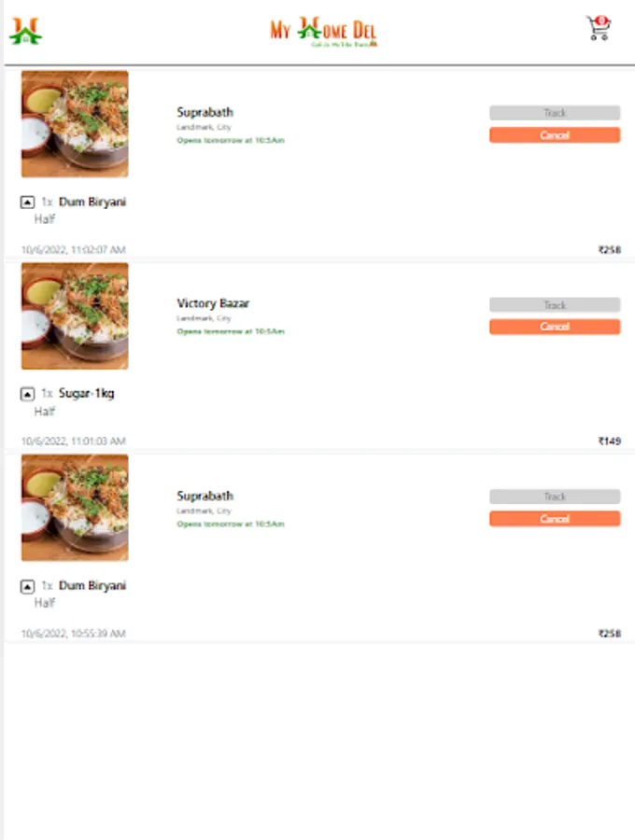Select the Sugar-1kg item name
This screenshot has width=635, height=840.
86,393
